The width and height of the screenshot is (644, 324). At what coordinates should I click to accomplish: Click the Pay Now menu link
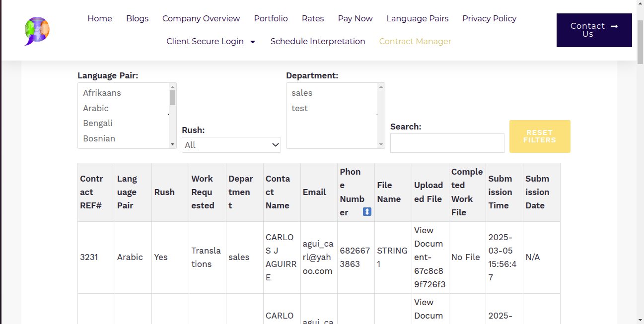(x=356, y=18)
